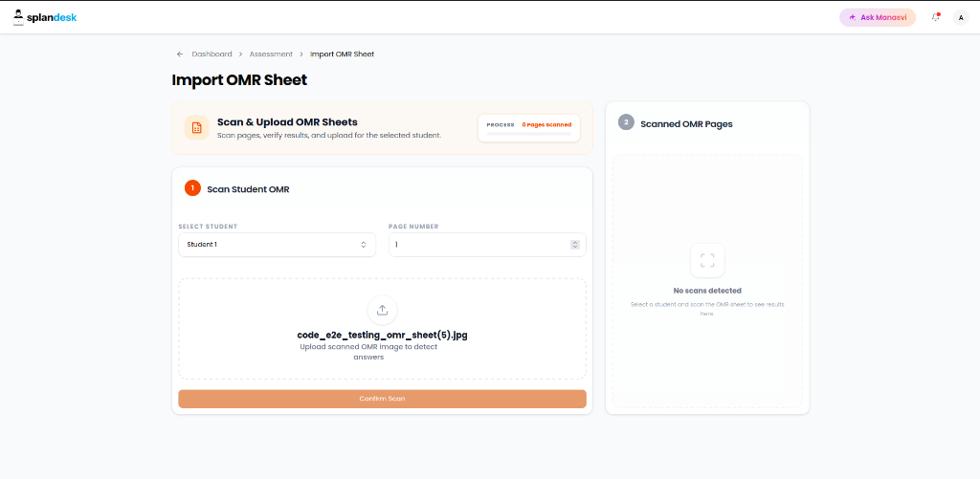
Task: Click the splandesk logo
Action: tap(45, 17)
